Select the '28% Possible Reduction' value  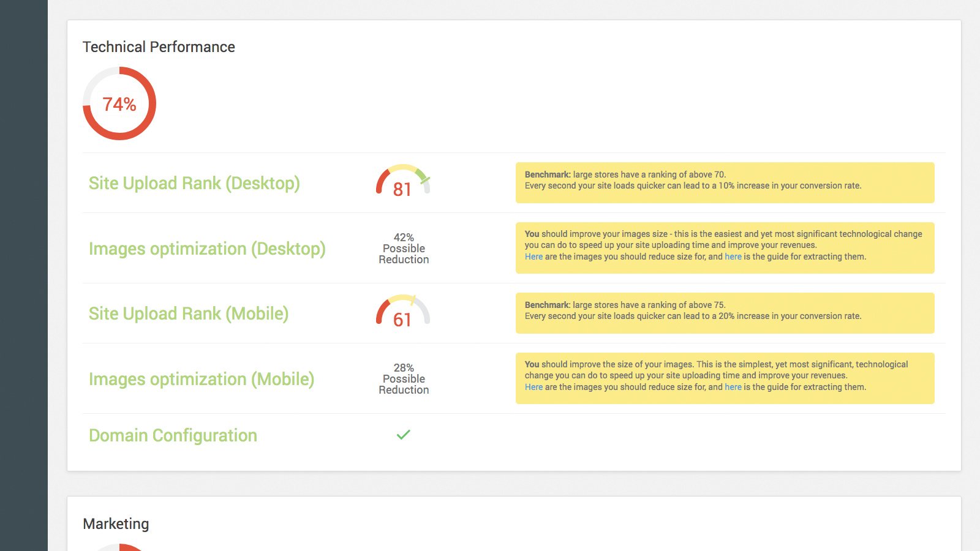point(404,379)
